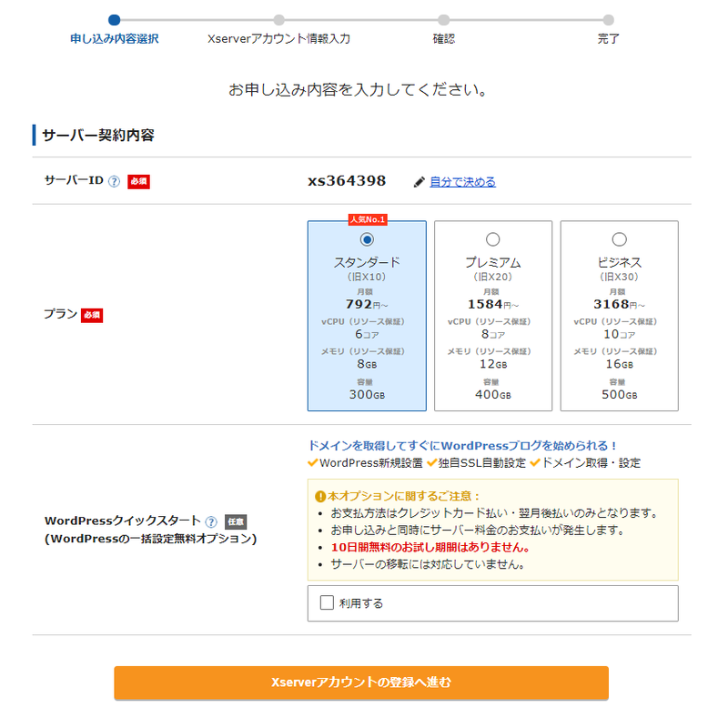This screenshot has height=718, width=728.
Task: Click the (旧X20) label under プレミアム
Action: [492, 277]
